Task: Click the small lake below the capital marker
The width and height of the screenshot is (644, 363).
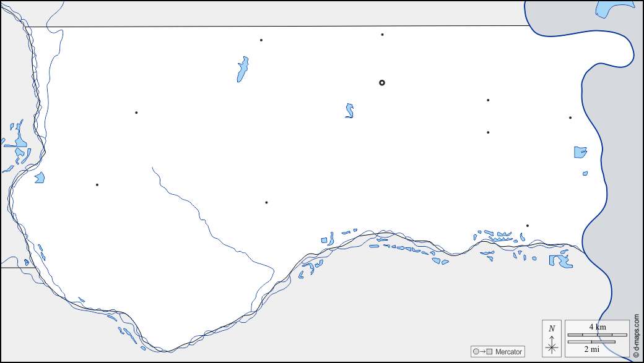Action: 350,111
